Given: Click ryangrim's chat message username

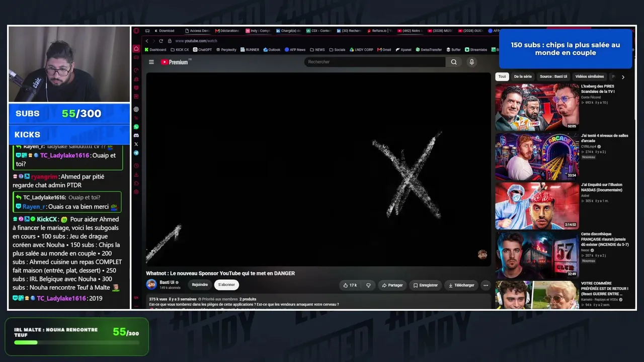Looking at the screenshot, I should (x=44, y=177).
